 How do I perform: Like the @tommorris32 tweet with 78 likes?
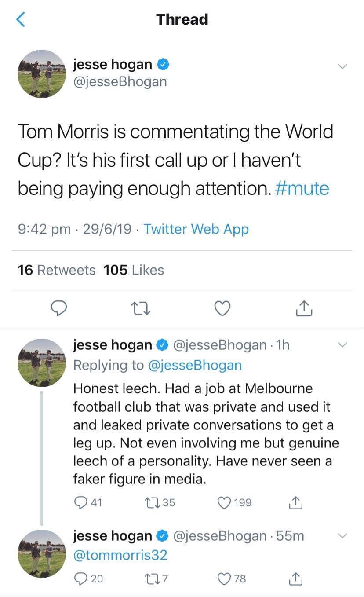coord(225,579)
